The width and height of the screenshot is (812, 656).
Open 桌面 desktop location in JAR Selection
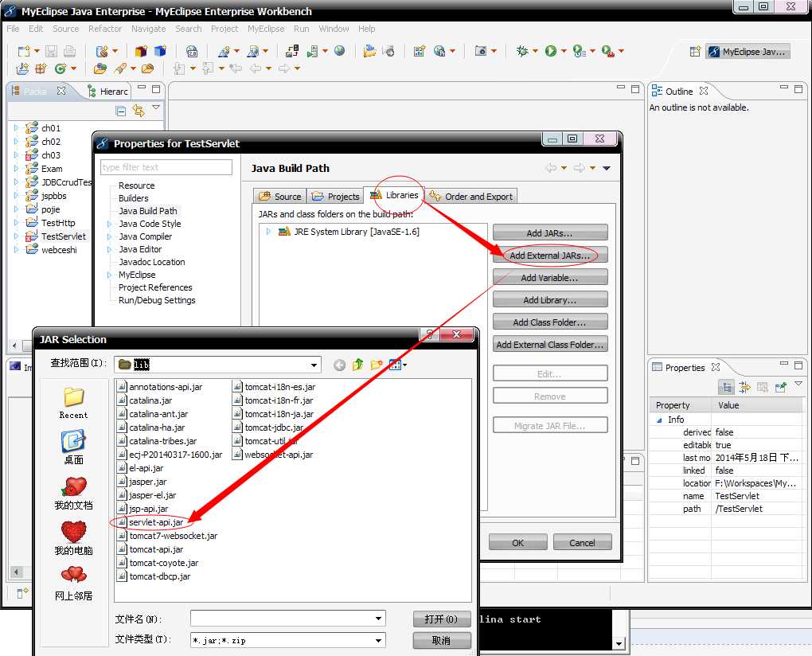click(x=73, y=447)
